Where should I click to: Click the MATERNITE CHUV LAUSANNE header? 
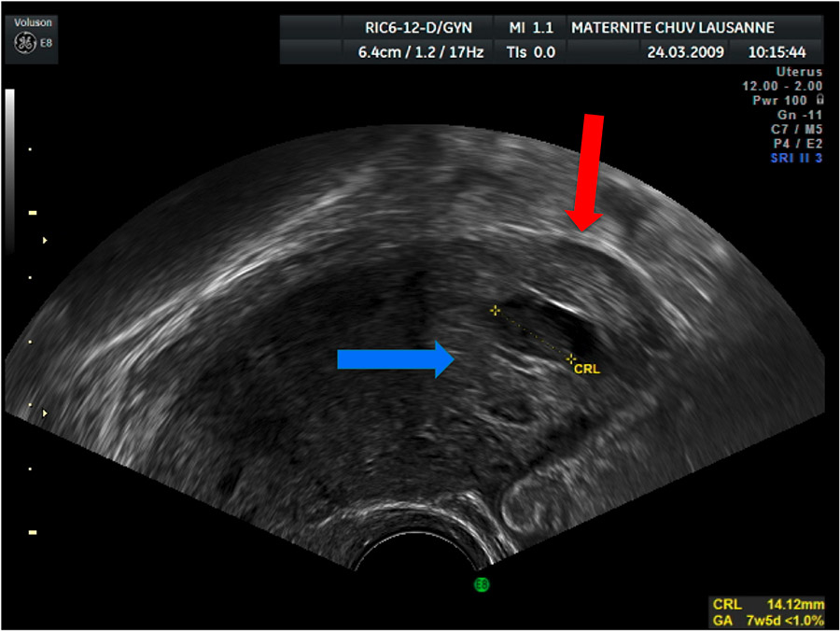(671, 28)
